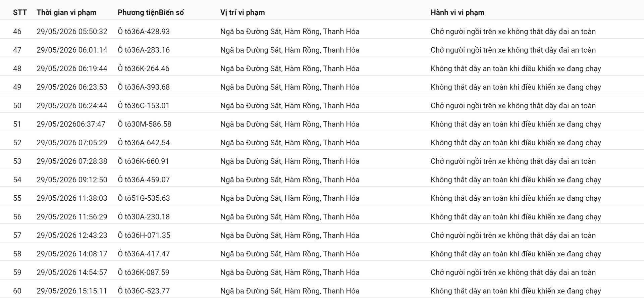Click the Hành vi vi phạm header
644x298 pixels.
click(x=458, y=13)
